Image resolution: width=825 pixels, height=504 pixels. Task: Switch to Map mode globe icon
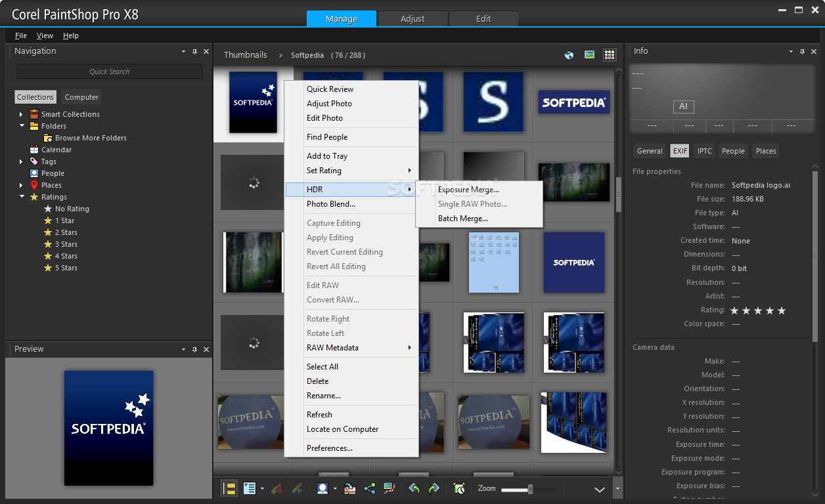569,55
